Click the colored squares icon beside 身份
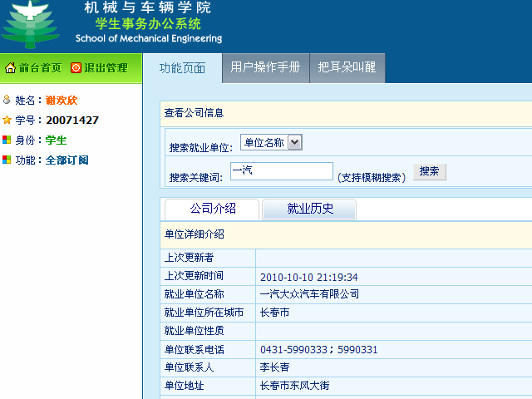This screenshot has width=532, height=399. point(7,140)
